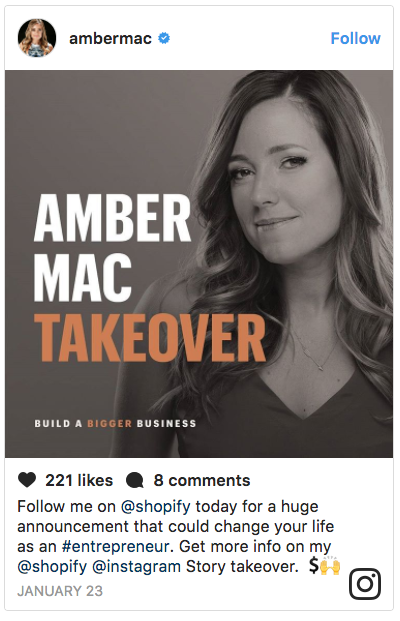This screenshot has height=621, width=400.
Task: Open the ambermac username link
Action: pyautogui.click(x=110, y=38)
